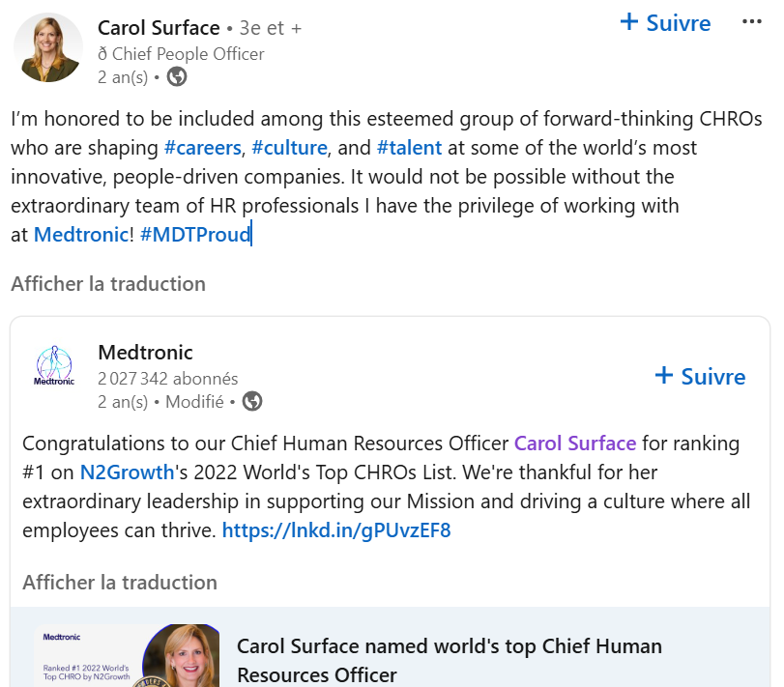
Task: Open the #culture hashtag
Action: 290,148
